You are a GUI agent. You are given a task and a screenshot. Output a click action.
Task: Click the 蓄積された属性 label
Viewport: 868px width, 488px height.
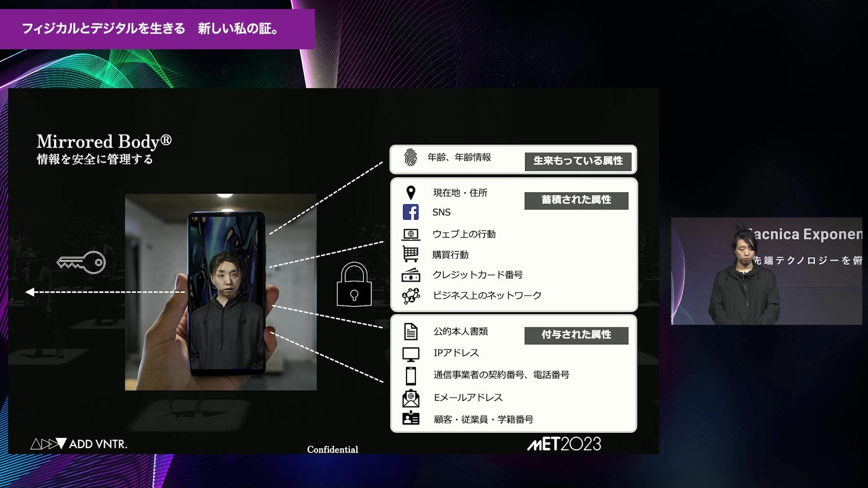coord(576,200)
